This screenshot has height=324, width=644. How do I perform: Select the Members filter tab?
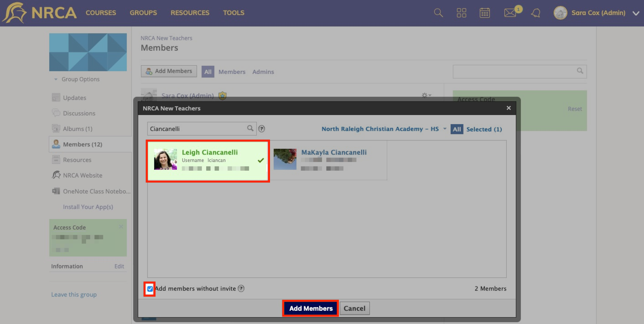232,72
